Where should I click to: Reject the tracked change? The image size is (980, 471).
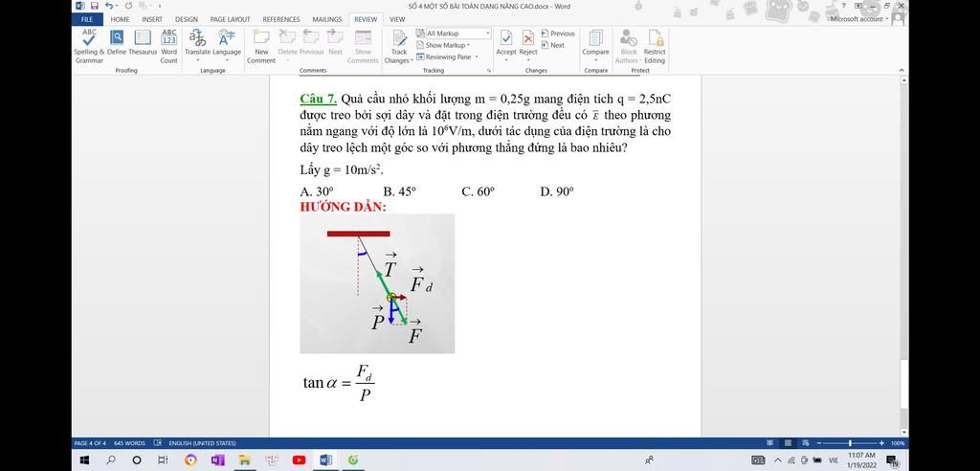(528, 42)
